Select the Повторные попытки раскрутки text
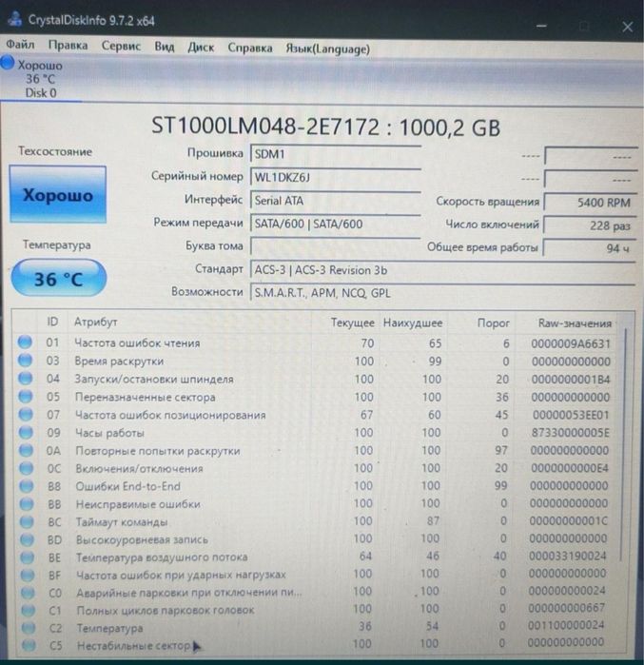 tap(158, 450)
